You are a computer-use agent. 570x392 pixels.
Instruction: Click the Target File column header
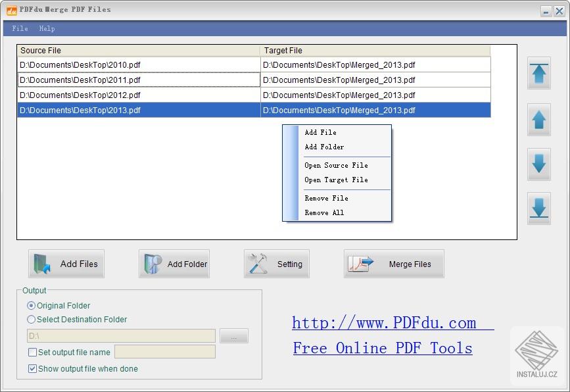(375, 51)
